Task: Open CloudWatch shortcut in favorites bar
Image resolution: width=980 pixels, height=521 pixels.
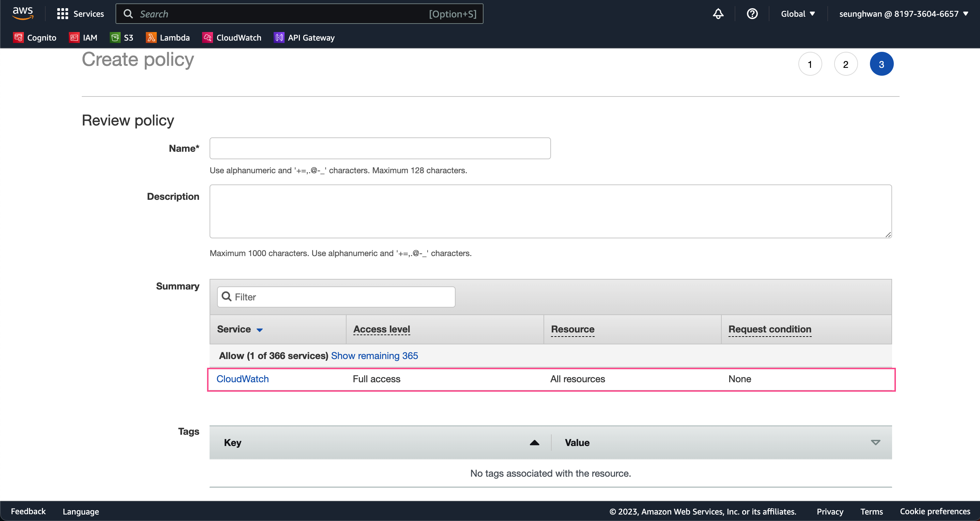Action: [x=231, y=37]
